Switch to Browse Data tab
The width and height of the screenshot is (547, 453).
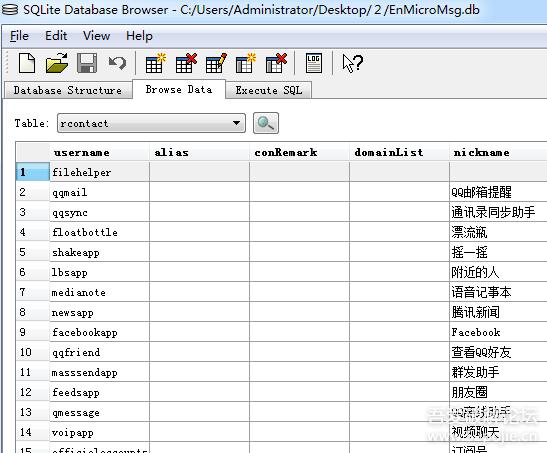tap(179, 89)
